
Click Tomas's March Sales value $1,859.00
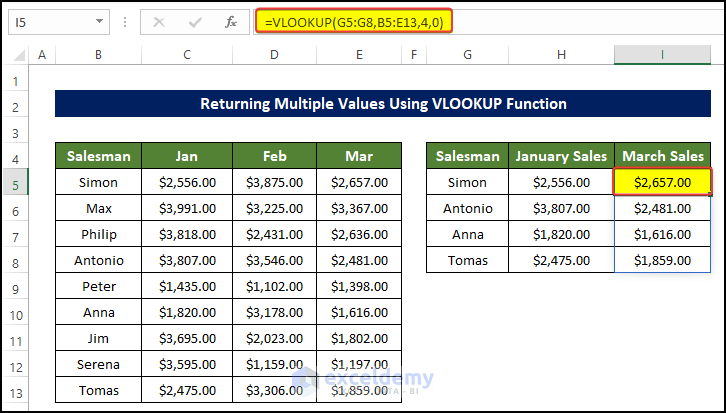(x=663, y=260)
